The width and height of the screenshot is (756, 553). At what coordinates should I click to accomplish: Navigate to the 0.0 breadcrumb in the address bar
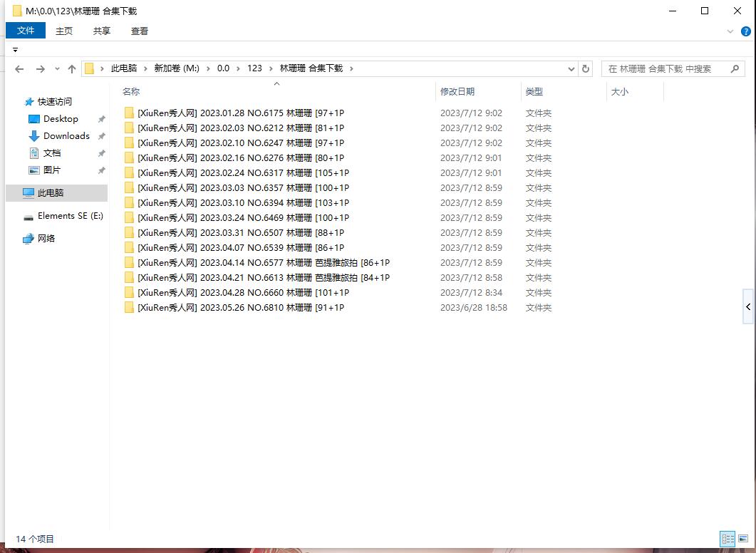223,68
